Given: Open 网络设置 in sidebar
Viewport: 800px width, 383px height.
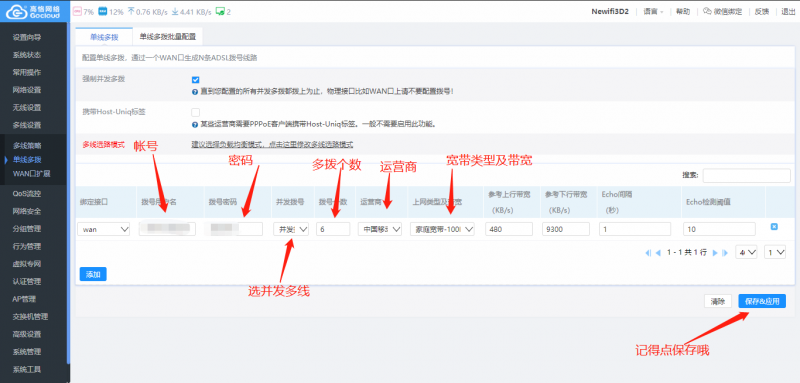Looking at the screenshot, I should [27, 90].
